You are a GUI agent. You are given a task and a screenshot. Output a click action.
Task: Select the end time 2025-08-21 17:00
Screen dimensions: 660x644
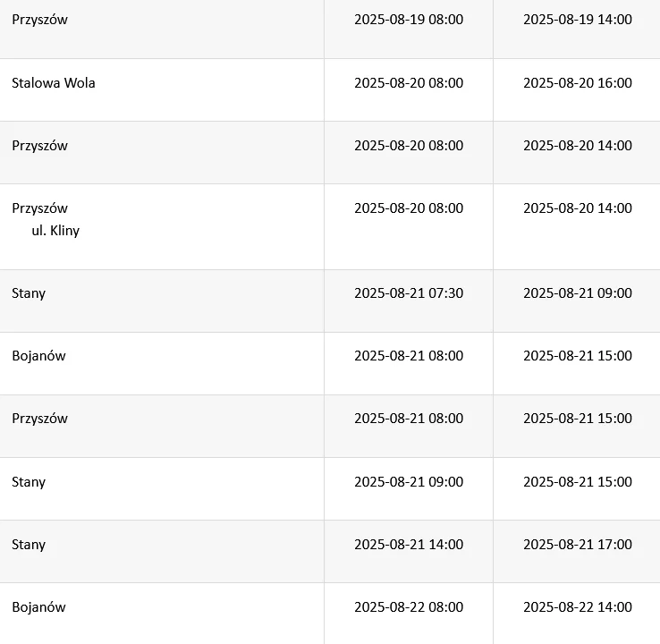578,544
